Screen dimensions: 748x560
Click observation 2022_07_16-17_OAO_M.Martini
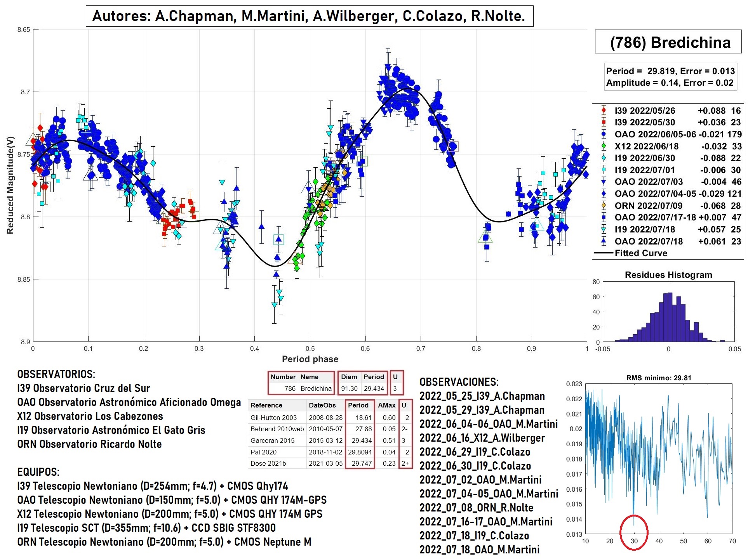pos(486,522)
